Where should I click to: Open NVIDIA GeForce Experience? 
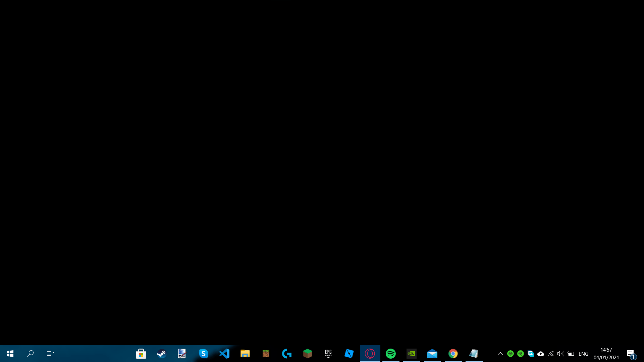click(411, 354)
